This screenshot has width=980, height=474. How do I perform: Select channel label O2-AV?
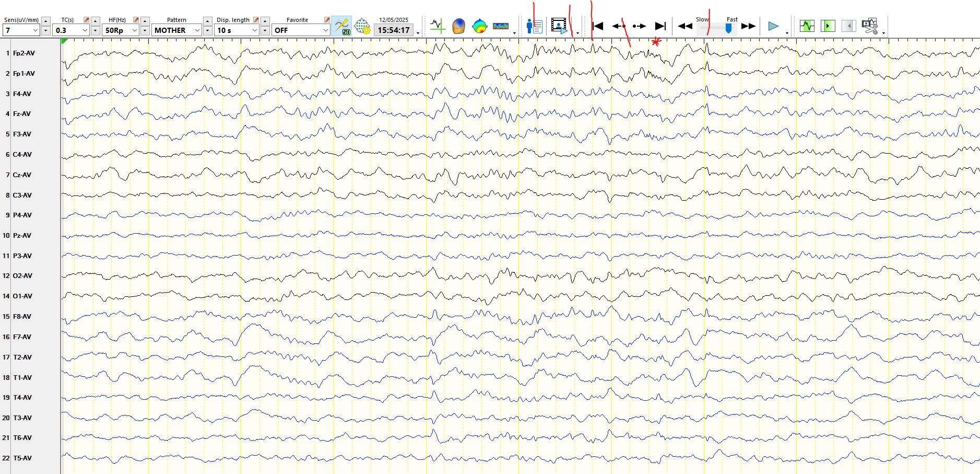[22, 276]
